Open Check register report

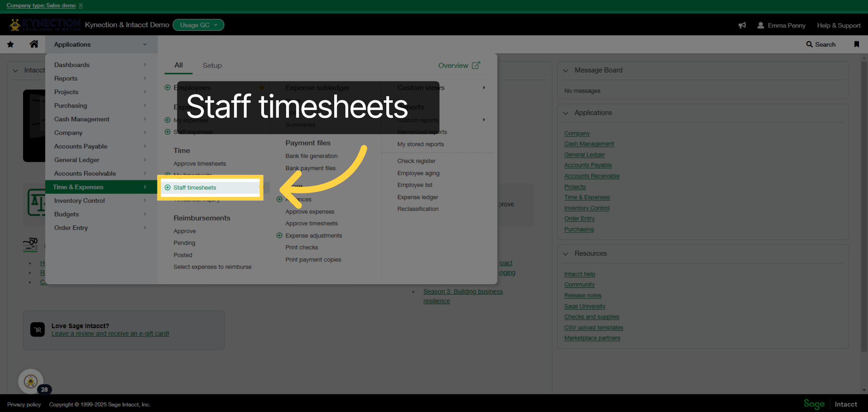[416, 161]
